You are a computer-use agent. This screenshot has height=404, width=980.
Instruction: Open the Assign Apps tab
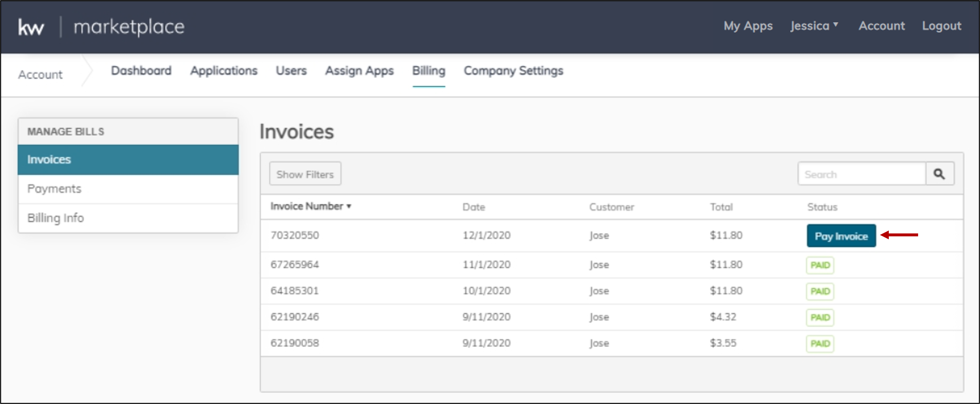[x=360, y=71]
